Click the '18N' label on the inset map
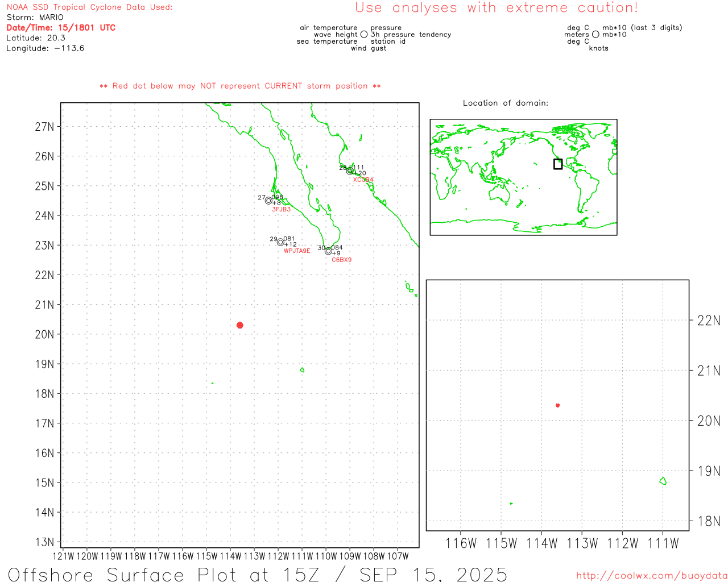The height and width of the screenshot is (582, 728). coord(709,521)
